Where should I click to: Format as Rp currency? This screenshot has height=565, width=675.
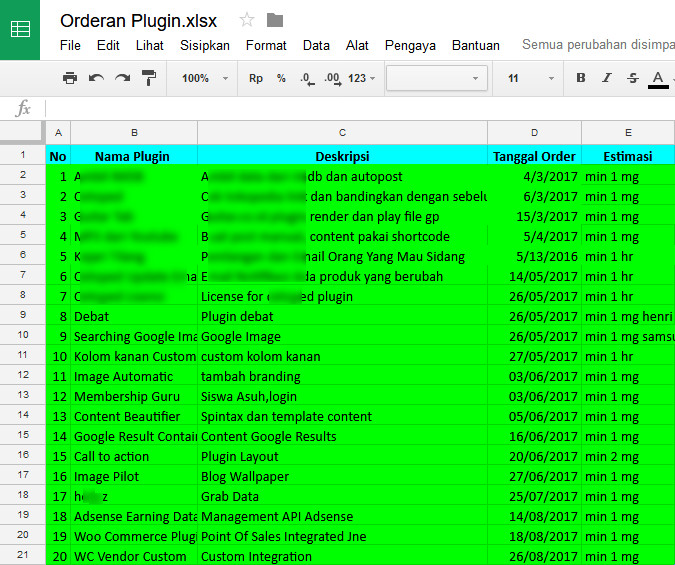[256, 78]
